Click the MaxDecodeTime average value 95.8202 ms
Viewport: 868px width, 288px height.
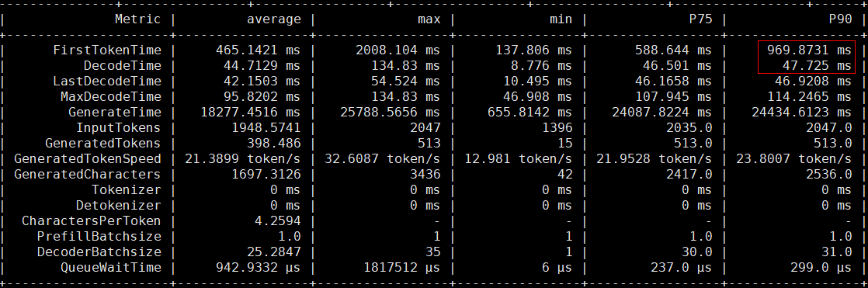(259, 97)
